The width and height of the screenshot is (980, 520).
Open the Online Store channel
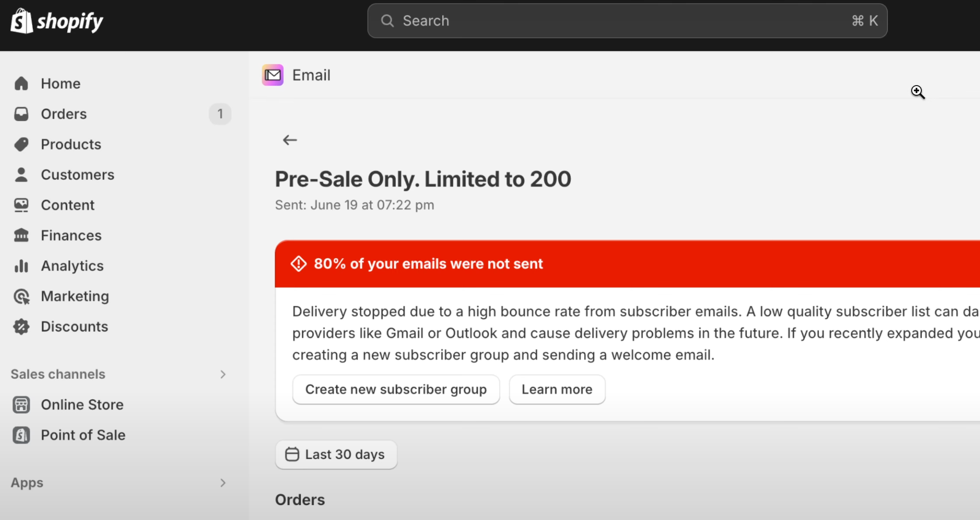(x=82, y=404)
